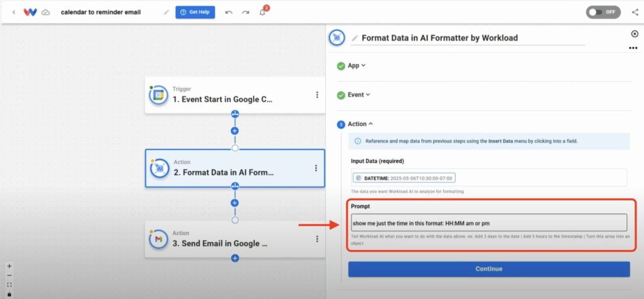The image size is (644, 299).
Task: Collapse the Action section
Action: 360,124
